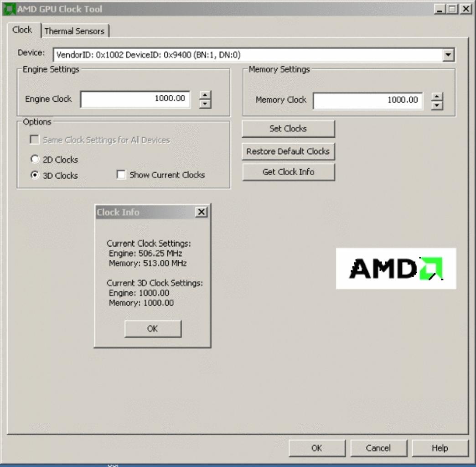This screenshot has width=476, height=467.
Task: Close the Clock Info popup with X
Action: pos(201,212)
